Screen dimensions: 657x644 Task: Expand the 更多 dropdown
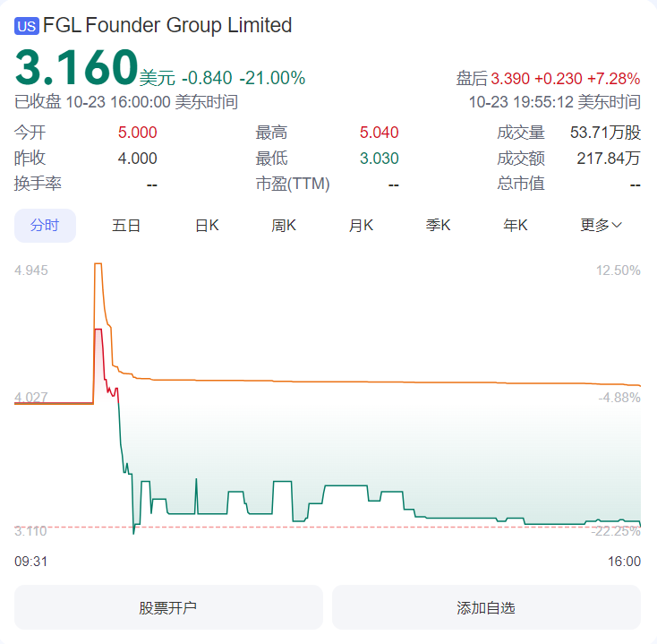click(601, 226)
